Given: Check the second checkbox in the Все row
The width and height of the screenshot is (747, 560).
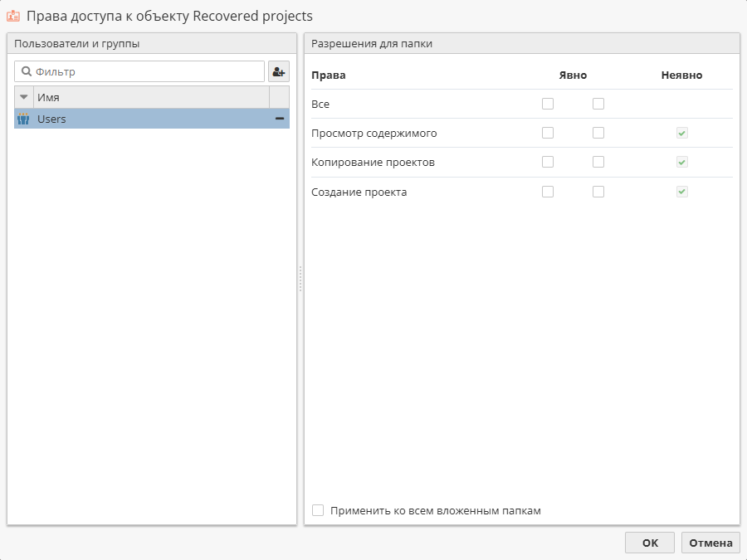Looking at the screenshot, I should tap(598, 104).
